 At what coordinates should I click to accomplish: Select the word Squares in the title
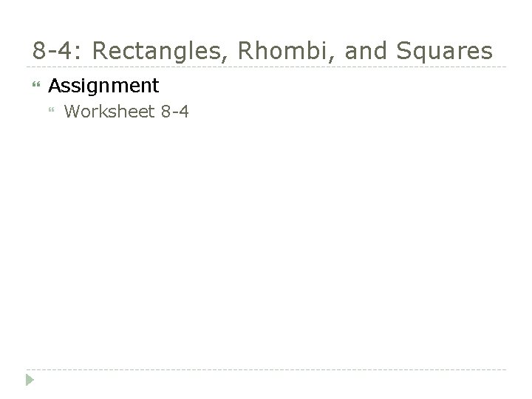pyautogui.click(x=445, y=52)
